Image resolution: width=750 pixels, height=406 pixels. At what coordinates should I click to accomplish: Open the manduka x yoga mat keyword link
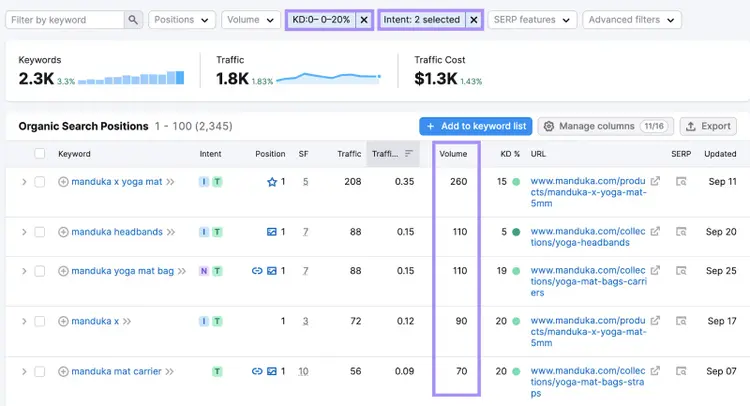117,182
